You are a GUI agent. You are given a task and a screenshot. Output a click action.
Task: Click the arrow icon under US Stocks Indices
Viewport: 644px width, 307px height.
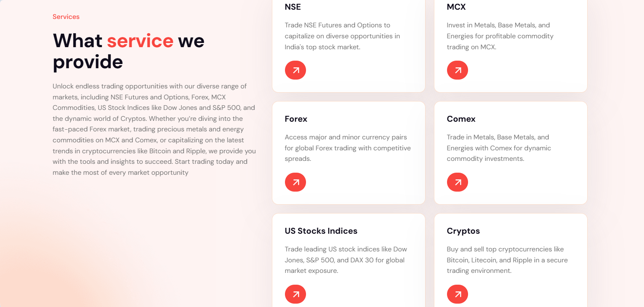click(x=295, y=294)
